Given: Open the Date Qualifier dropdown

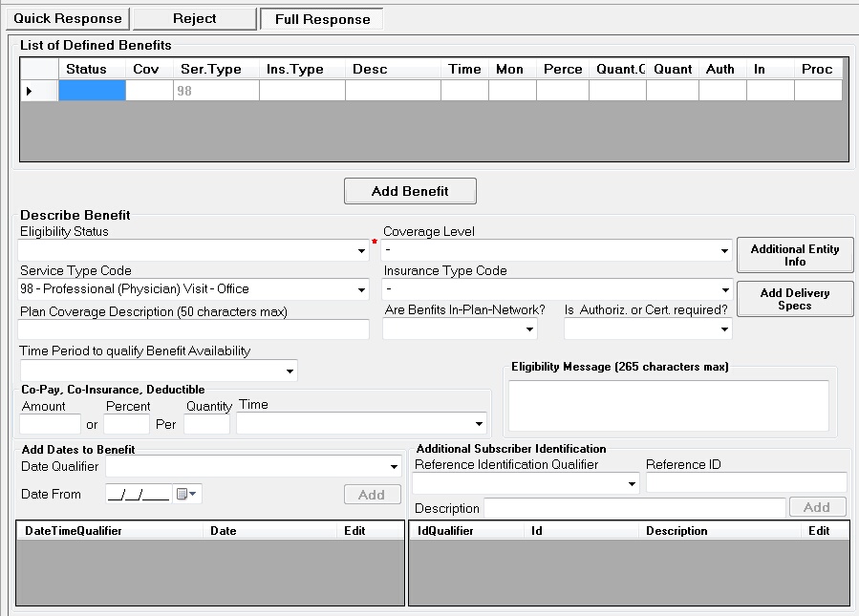Looking at the screenshot, I should [x=393, y=467].
